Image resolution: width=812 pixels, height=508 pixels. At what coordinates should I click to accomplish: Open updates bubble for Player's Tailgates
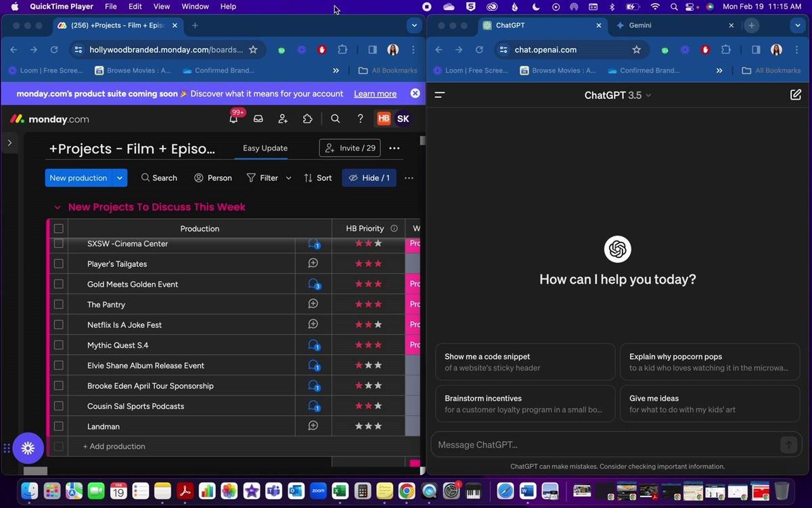tap(313, 263)
